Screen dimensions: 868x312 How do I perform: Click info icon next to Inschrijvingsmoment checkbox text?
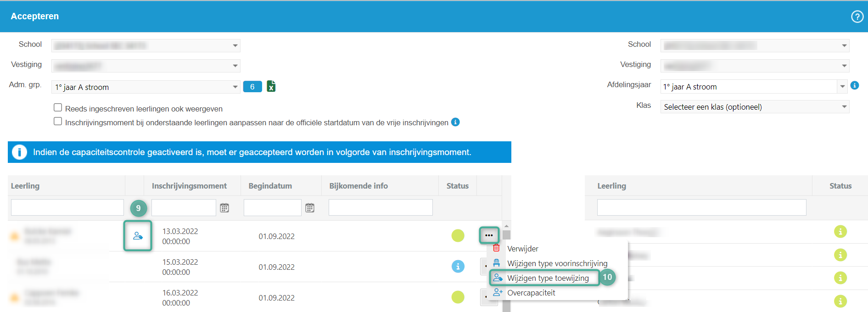(x=455, y=122)
